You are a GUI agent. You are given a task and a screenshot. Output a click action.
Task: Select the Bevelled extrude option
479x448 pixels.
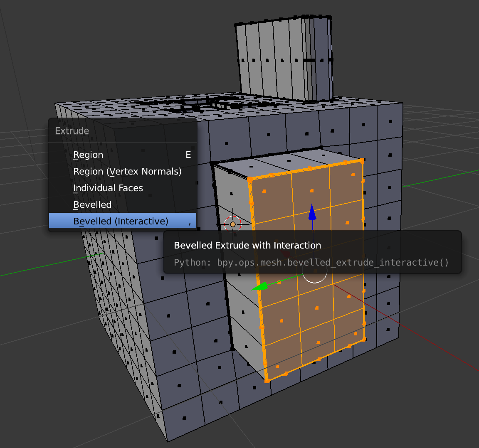(123, 204)
